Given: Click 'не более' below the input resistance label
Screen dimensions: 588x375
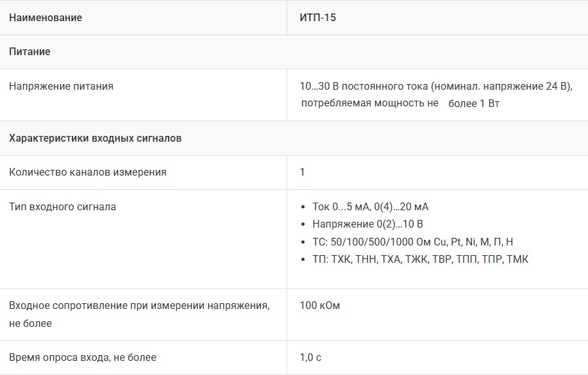Looking at the screenshot, I should 30,323.
